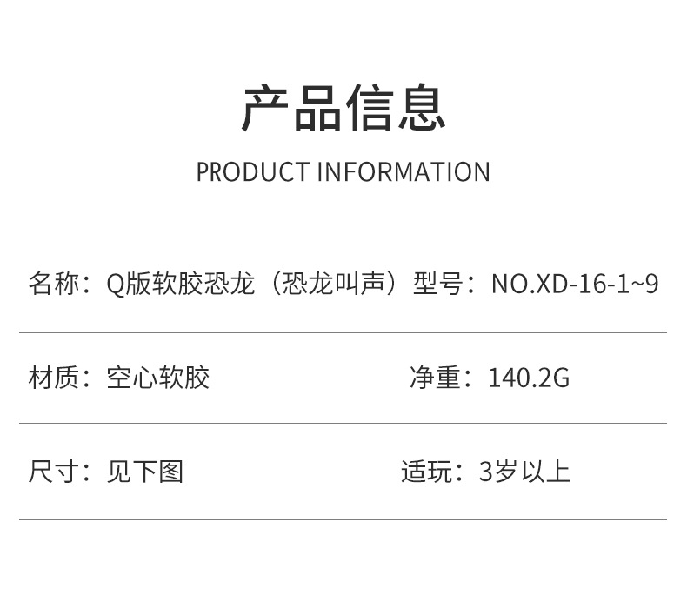687x616 pixels.
Task: Click the divider line below the 名称 row
Action: pyautogui.click(x=343, y=332)
